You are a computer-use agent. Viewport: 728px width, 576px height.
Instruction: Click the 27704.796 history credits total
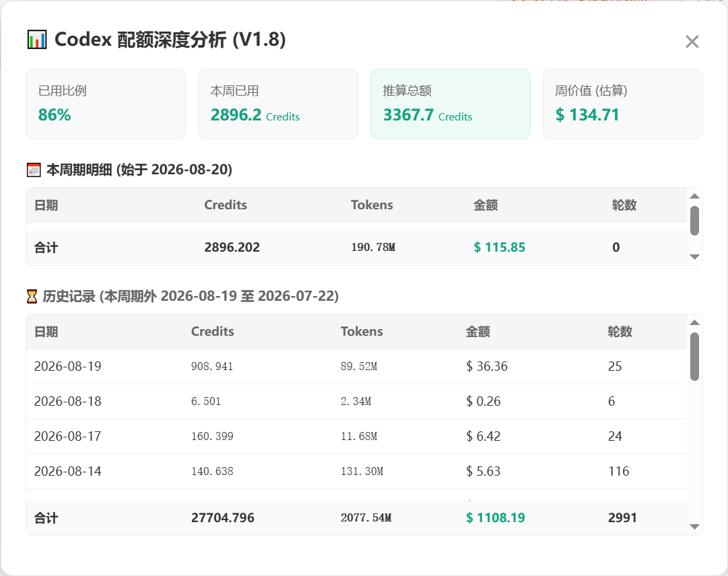[223, 517]
